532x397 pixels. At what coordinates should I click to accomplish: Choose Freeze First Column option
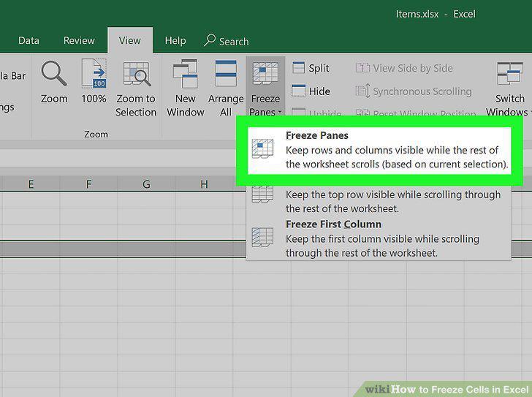coord(379,238)
